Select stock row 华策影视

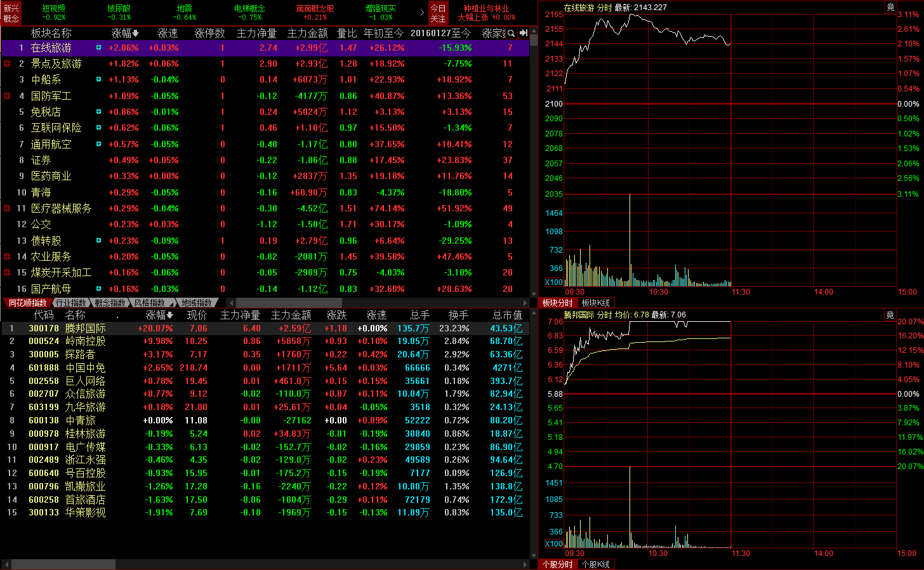tap(265, 512)
